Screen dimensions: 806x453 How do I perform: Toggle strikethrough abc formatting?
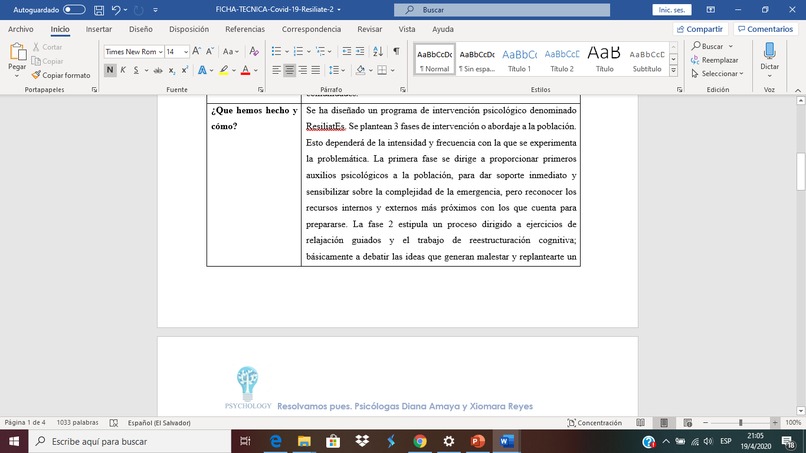158,70
